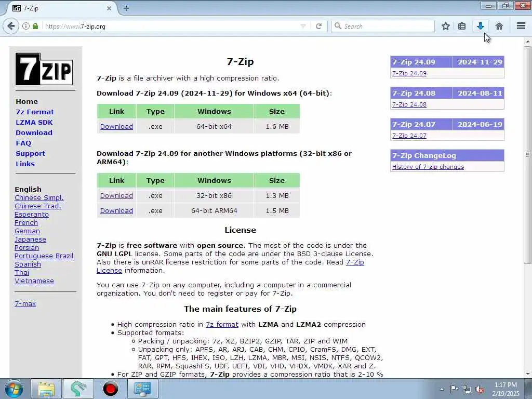Open 7-Zip 24.08 news link
Image resolution: width=532 pixels, height=399 pixels.
pos(409,104)
